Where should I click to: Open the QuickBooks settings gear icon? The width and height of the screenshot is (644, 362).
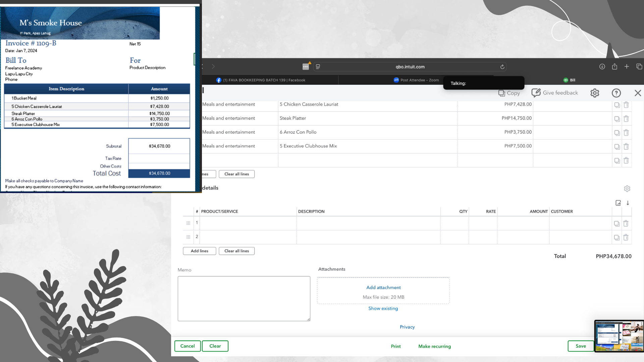[x=595, y=93]
